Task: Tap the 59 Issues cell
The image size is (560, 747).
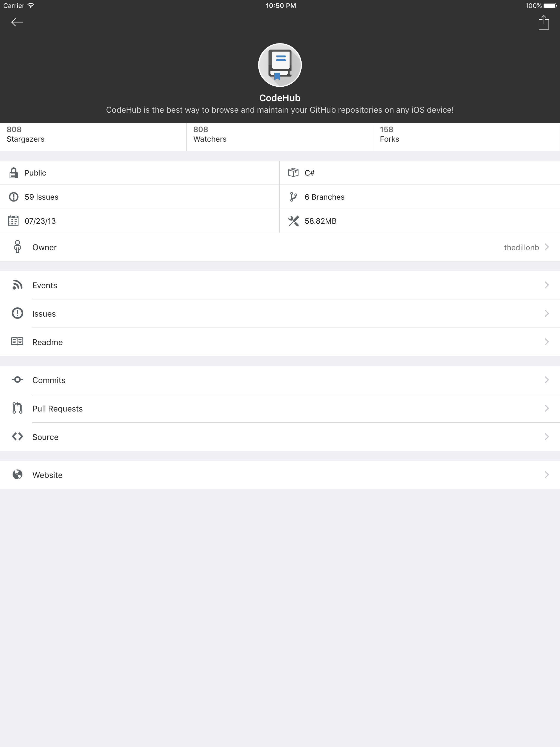Action: click(x=41, y=197)
